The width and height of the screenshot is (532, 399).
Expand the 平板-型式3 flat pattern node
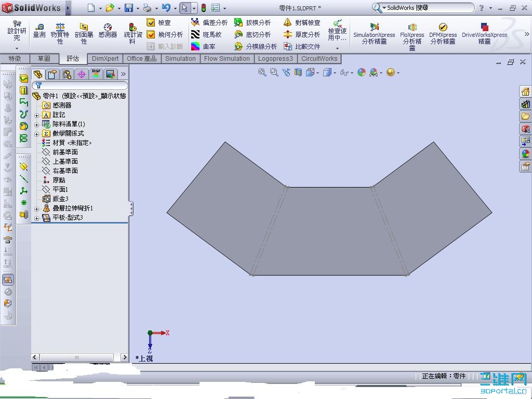pyautogui.click(x=37, y=218)
